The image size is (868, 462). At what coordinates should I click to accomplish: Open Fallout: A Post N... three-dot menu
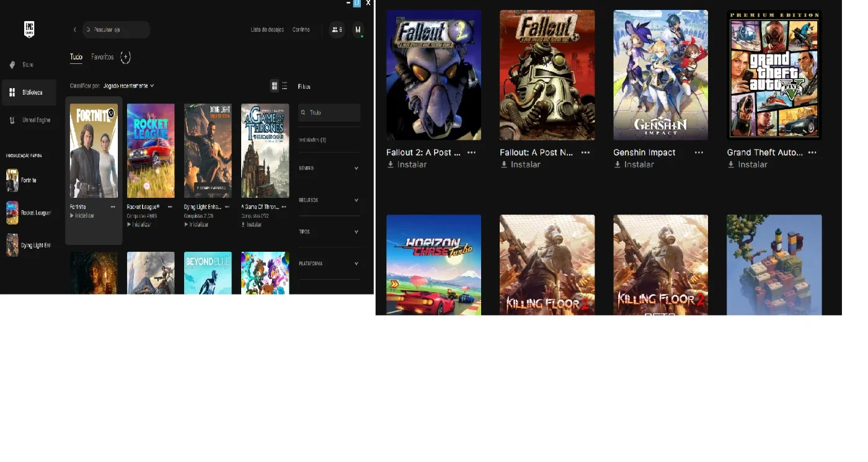pos(585,153)
